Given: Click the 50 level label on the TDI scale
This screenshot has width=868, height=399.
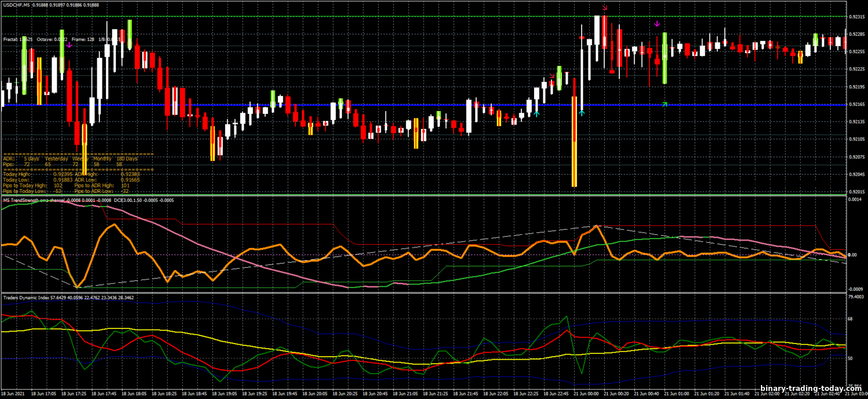Looking at the screenshot, I should (851, 359).
